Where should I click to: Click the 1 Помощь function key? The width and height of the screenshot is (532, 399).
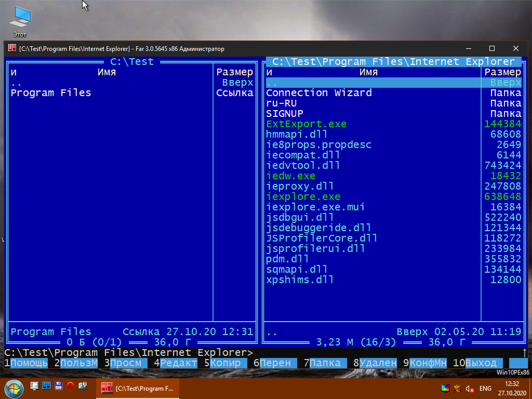click(x=26, y=363)
